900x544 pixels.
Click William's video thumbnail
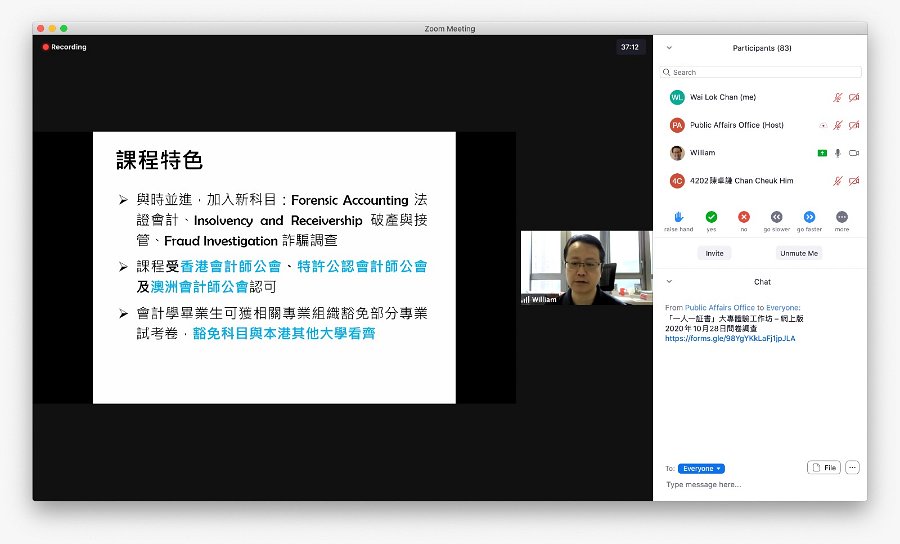click(x=587, y=267)
